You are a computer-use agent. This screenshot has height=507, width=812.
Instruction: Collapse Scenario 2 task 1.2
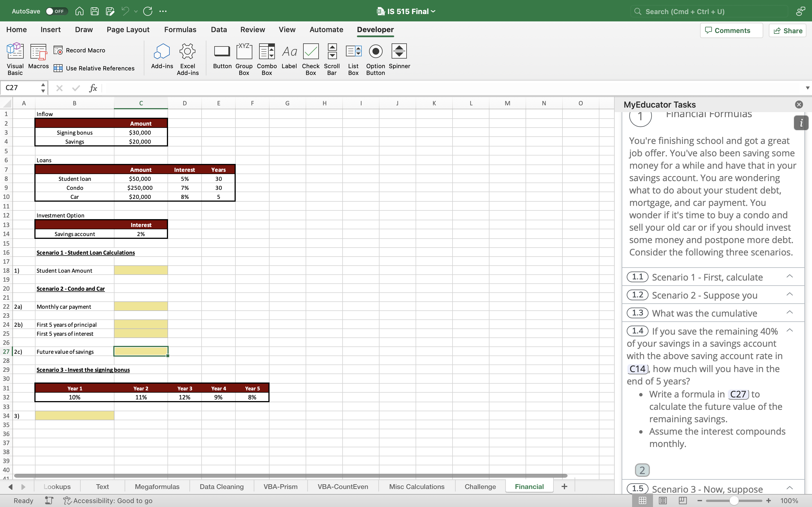click(789, 295)
